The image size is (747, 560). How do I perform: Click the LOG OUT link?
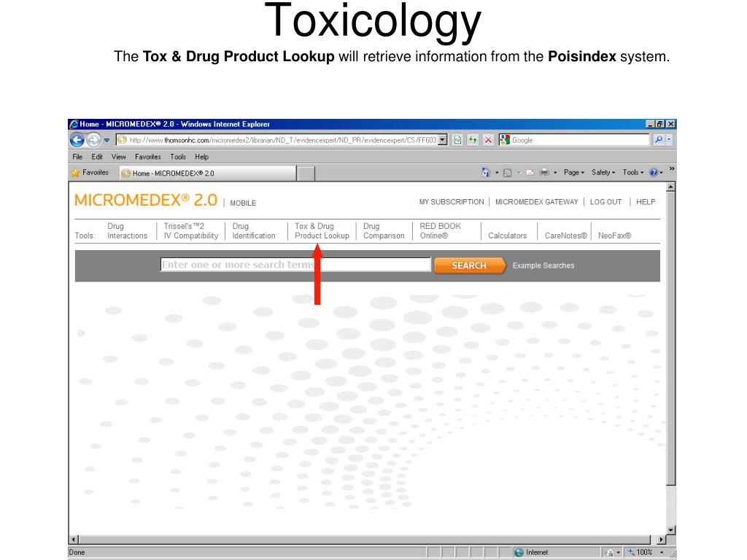[x=605, y=202]
